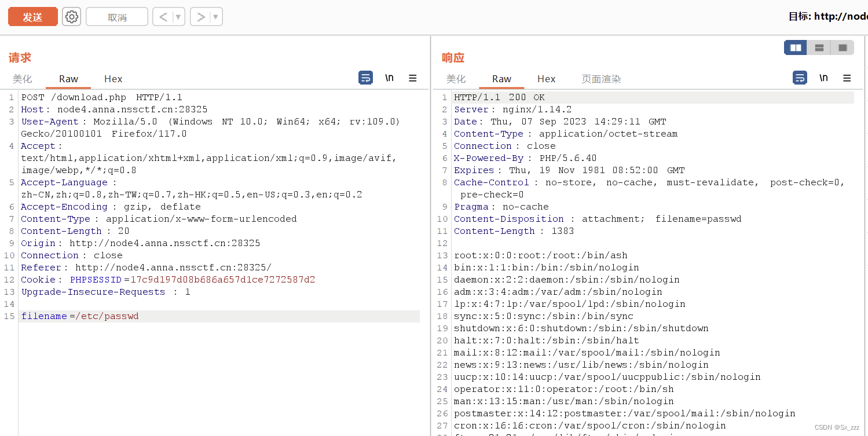Click the Host header line in request
Image resolution: width=868 pixels, height=436 pixels.
tap(114, 109)
